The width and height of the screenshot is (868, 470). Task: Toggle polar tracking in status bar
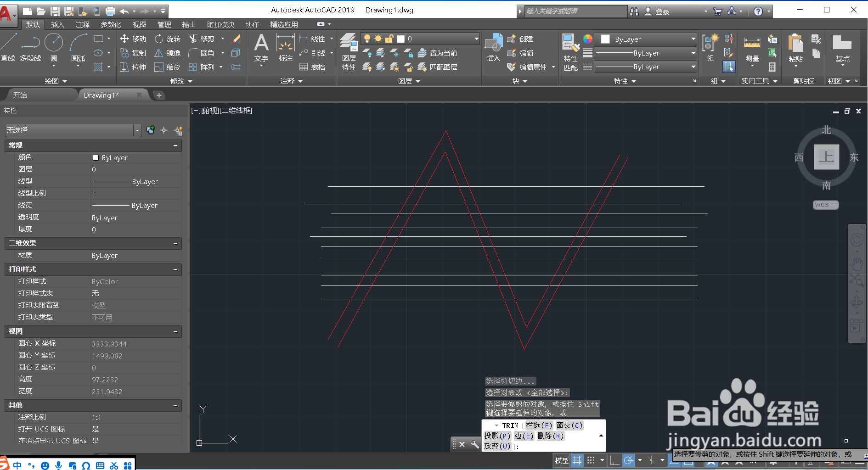(628, 460)
